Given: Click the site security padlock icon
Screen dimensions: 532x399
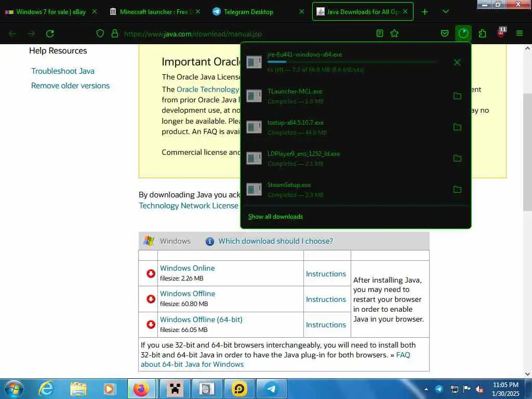Looking at the screenshot, I should [x=115, y=34].
